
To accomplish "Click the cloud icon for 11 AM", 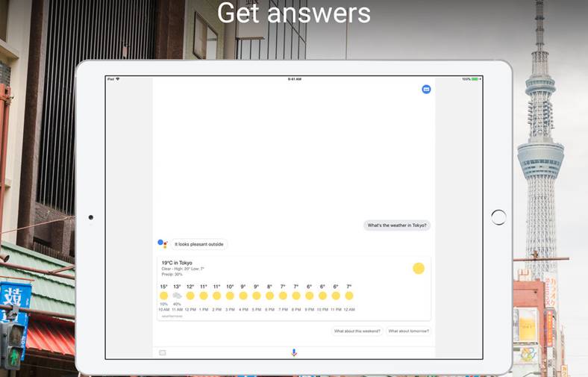I will [177, 296].
